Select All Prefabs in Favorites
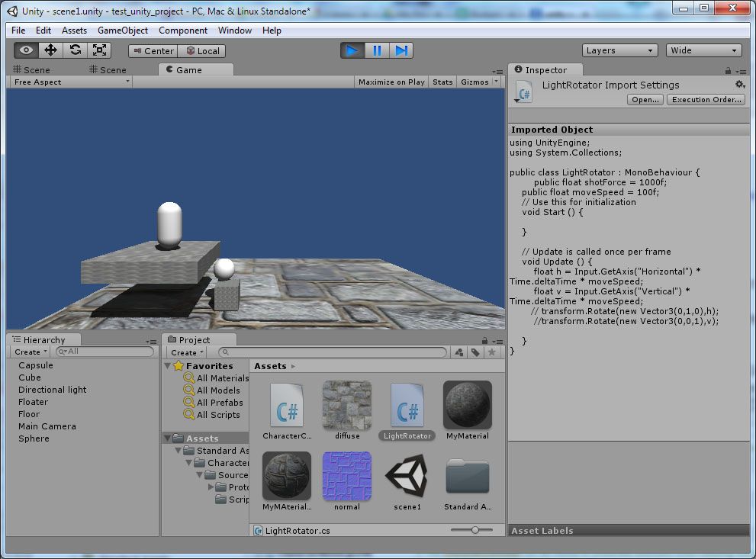 click(x=214, y=403)
